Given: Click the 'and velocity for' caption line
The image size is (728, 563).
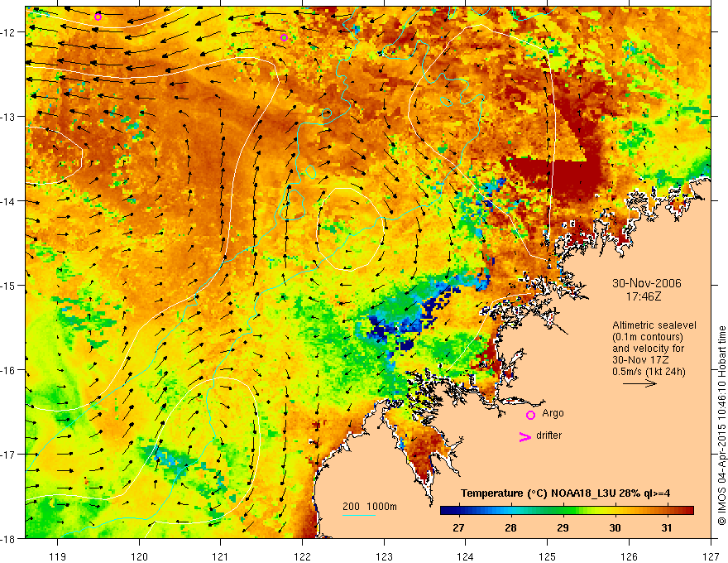Looking at the screenshot, I should click(x=648, y=349).
